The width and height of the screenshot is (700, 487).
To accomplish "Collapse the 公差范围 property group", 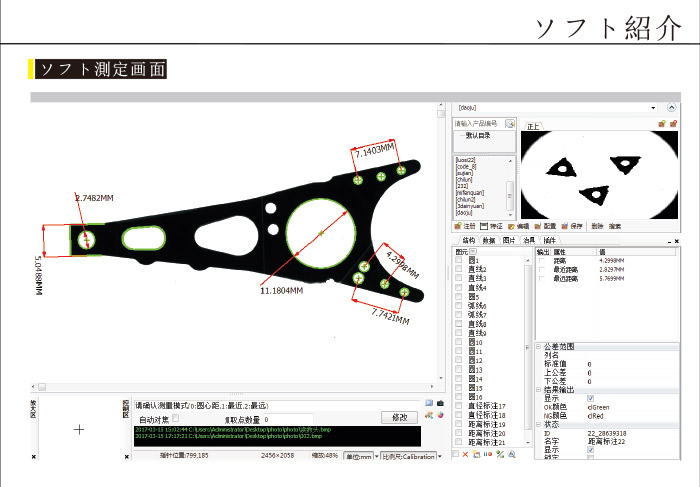I will point(538,346).
